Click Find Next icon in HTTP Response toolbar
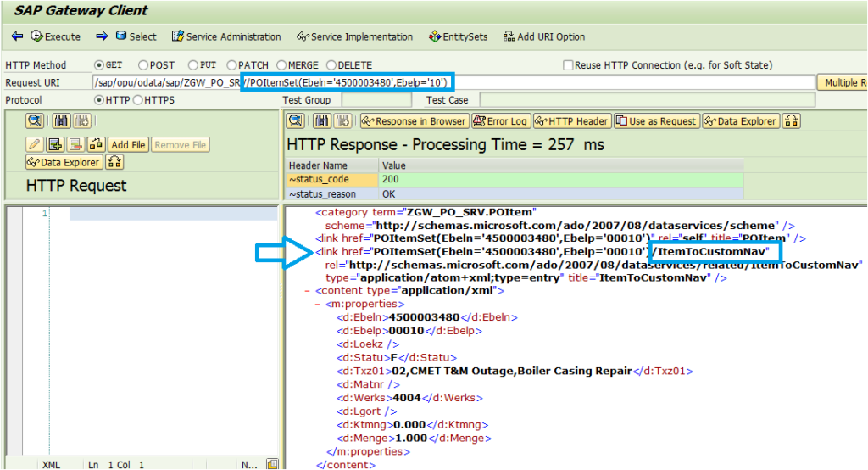 coord(342,120)
